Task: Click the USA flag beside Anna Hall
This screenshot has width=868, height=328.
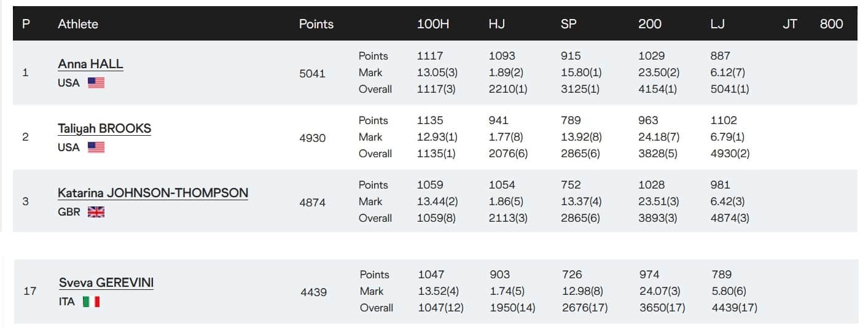Action: pyautogui.click(x=96, y=83)
